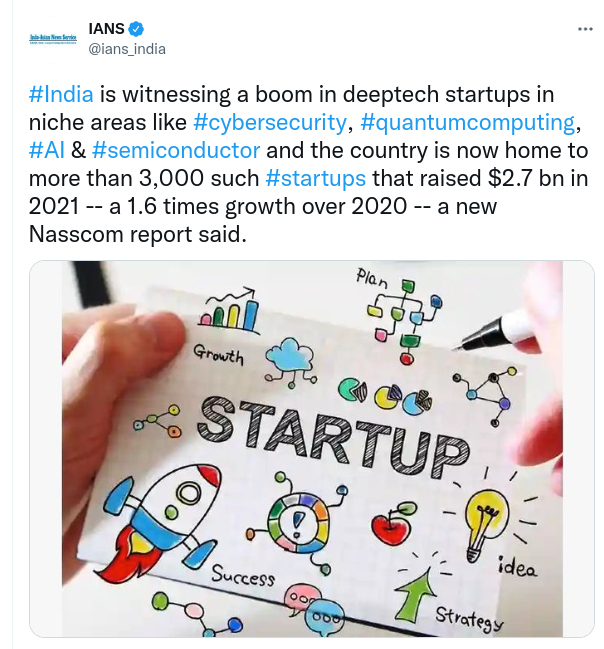Open the #AI hashtag
The width and height of the screenshot is (604, 649).
[47, 150]
